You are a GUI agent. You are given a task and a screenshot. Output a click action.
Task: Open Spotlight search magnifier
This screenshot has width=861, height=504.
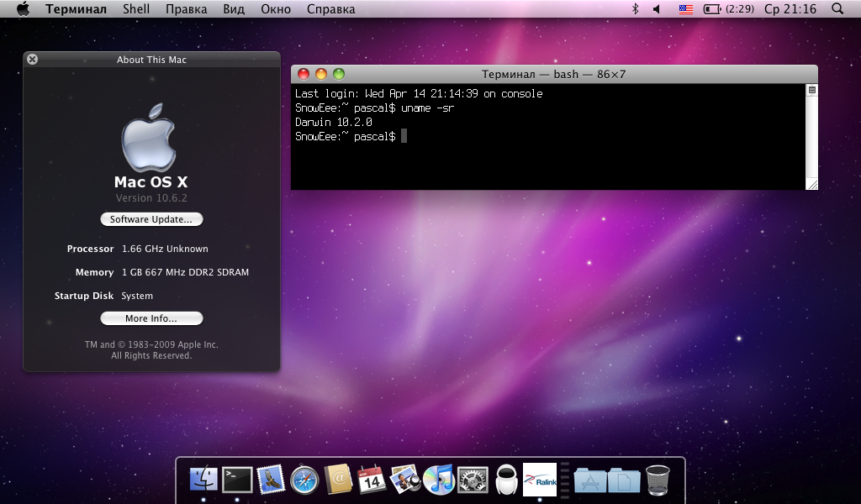tap(837, 8)
